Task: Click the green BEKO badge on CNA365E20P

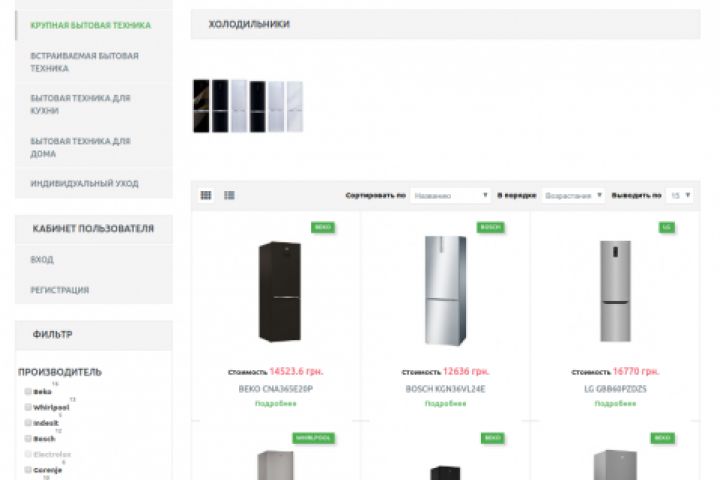Action: pyautogui.click(x=323, y=227)
